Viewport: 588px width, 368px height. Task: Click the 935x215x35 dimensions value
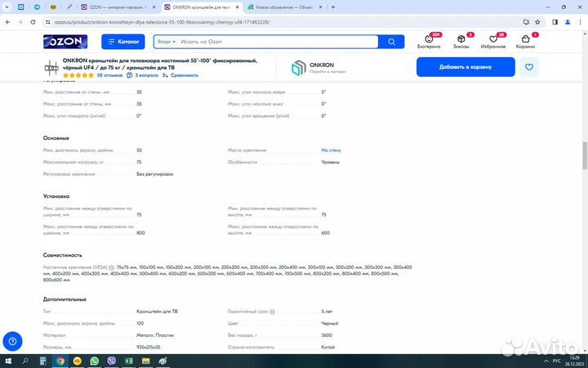[149, 348]
